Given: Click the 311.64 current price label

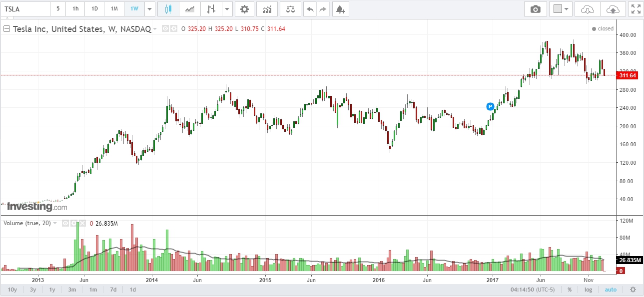Looking at the screenshot, I should (628, 75).
